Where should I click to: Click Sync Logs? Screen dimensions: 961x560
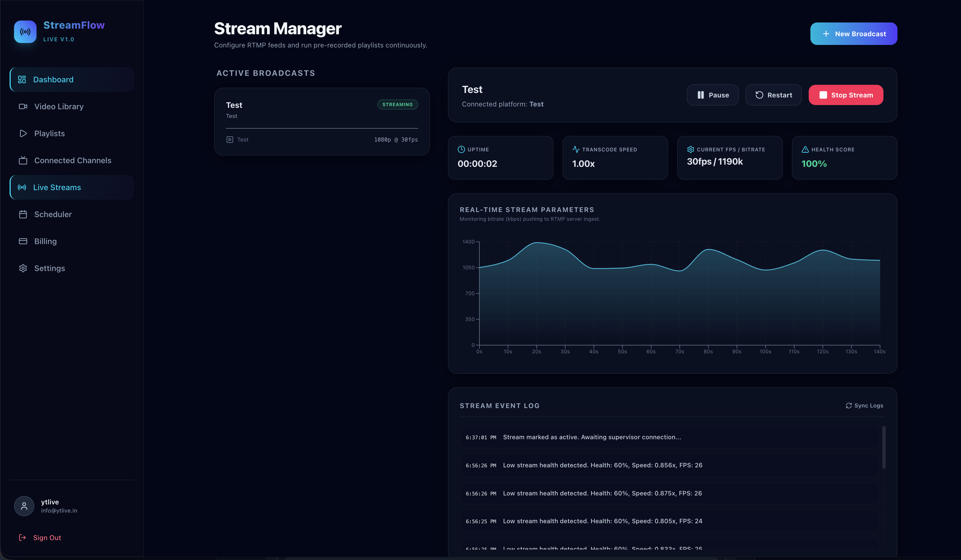tap(864, 406)
